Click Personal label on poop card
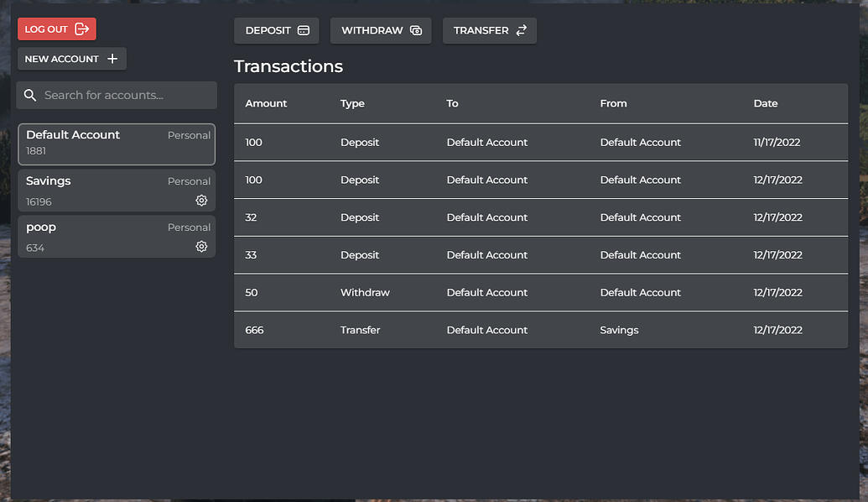The height and width of the screenshot is (502, 868). (189, 227)
